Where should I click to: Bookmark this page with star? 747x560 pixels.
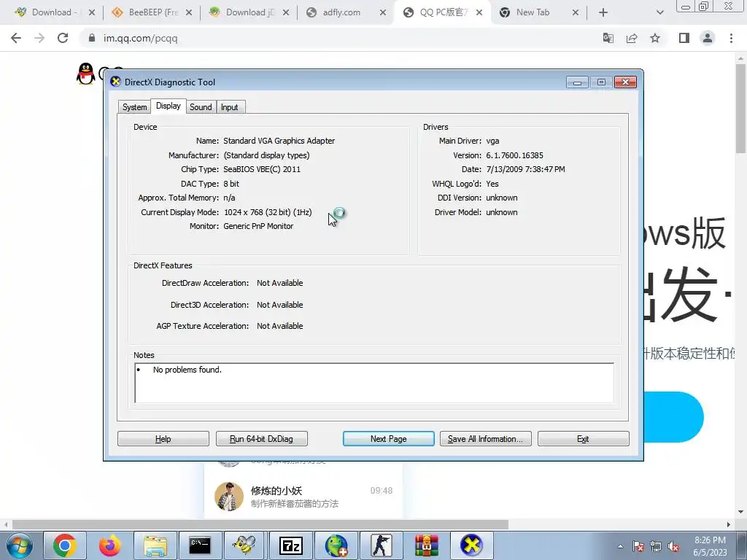coord(655,38)
